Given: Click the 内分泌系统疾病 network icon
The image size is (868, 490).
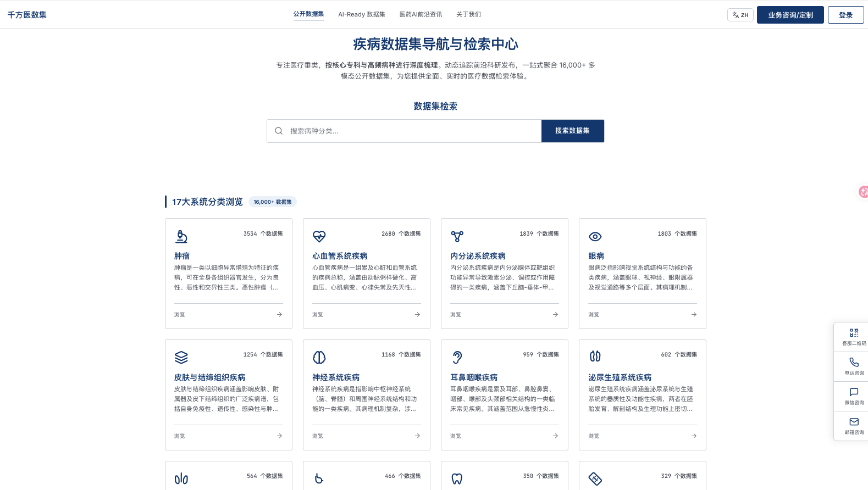Looking at the screenshot, I should 457,236.
